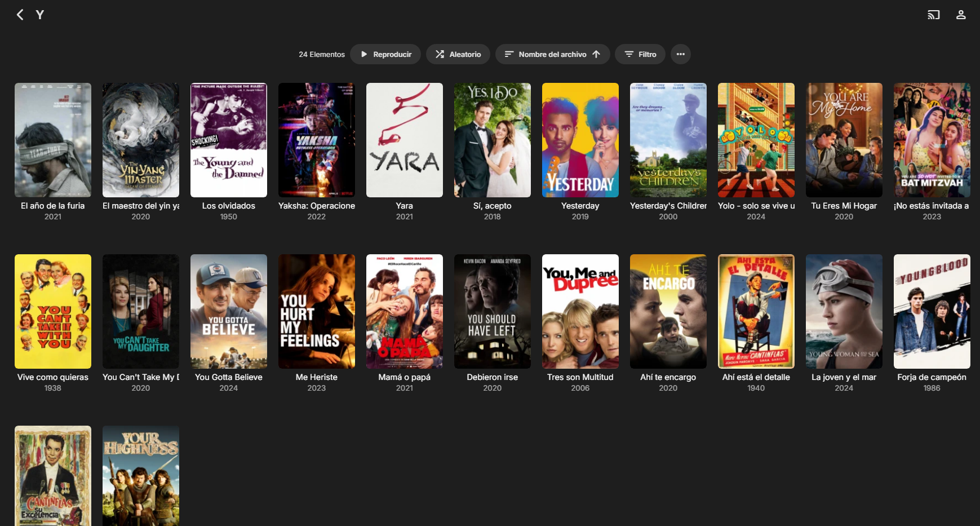
Task: Open the Nombre del archivo sort dropdown
Action: [552, 54]
